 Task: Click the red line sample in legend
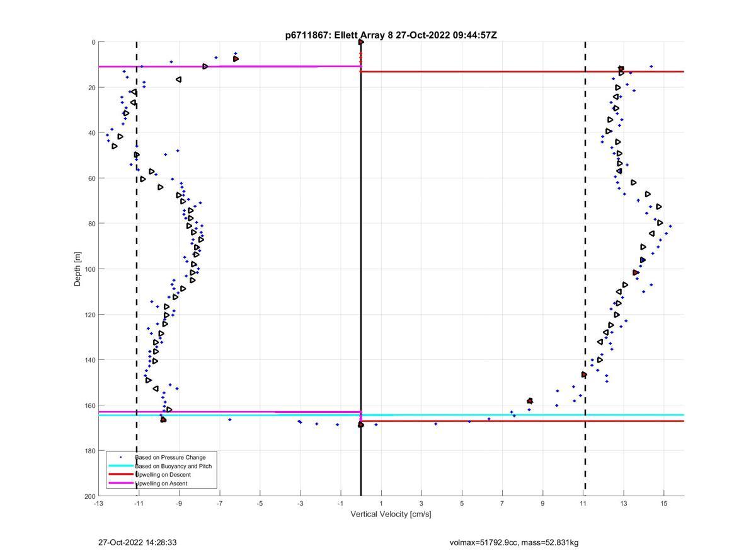[x=121, y=475]
